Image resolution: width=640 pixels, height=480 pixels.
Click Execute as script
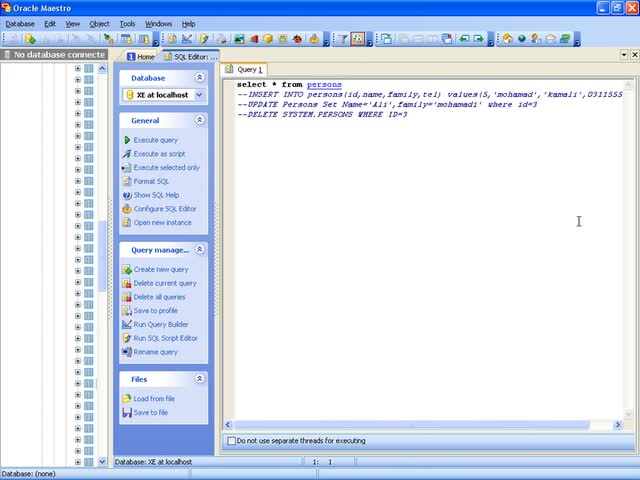pyautogui.click(x=159, y=154)
